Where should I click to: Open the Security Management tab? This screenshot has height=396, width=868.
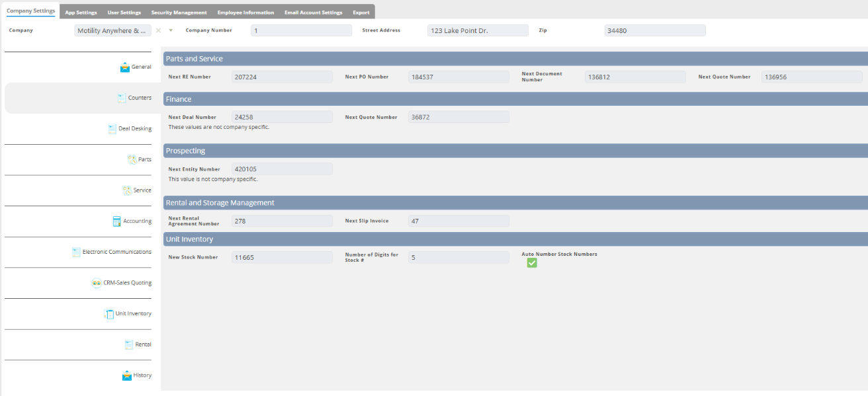(179, 13)
